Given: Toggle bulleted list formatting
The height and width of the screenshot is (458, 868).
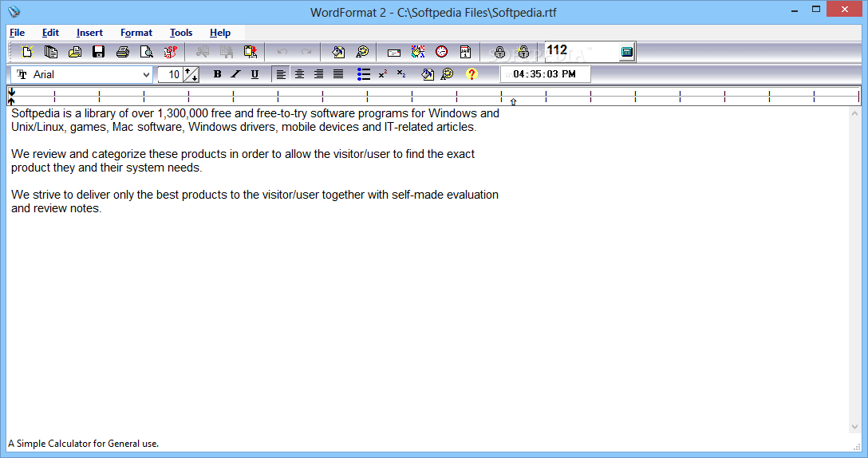Looking at the screenshot, I should tap(364, 74).
